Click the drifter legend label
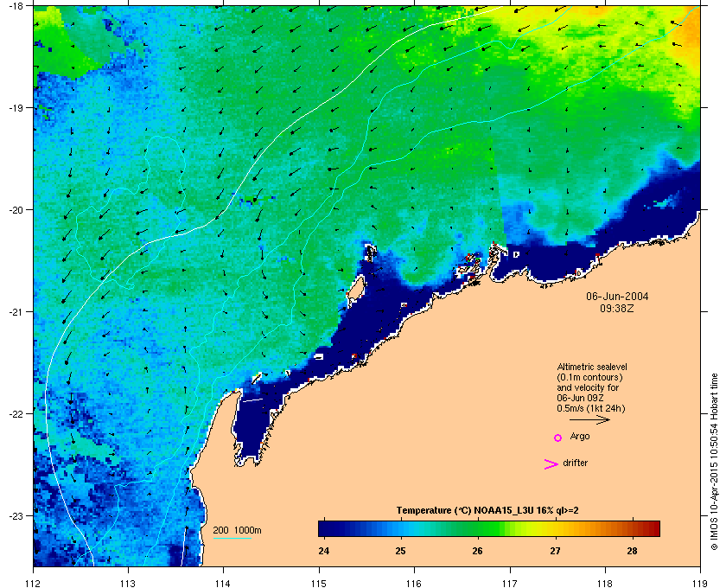 point(575,463)
